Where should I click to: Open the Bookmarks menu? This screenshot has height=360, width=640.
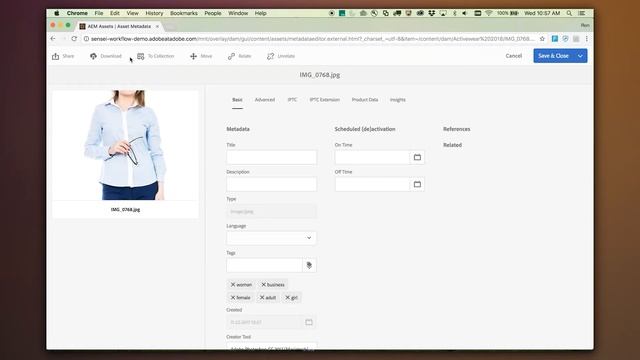tap(184, 13)
